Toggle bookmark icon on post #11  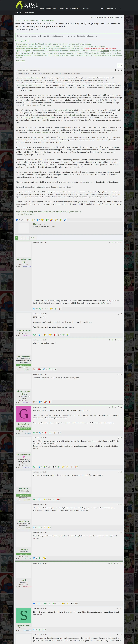(111, 563)
